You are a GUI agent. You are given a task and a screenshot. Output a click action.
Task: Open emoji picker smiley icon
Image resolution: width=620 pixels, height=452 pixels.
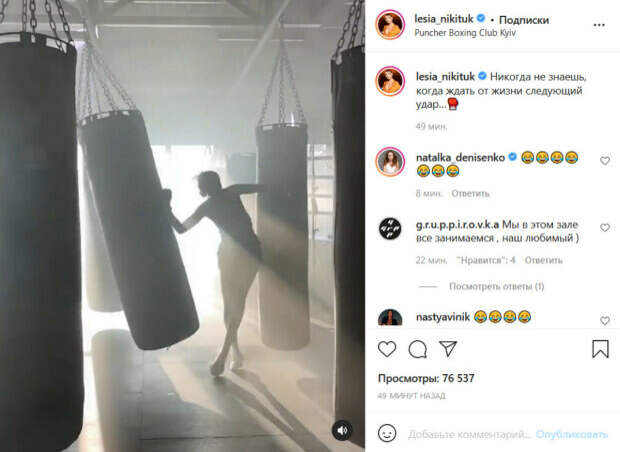point(387,433)
